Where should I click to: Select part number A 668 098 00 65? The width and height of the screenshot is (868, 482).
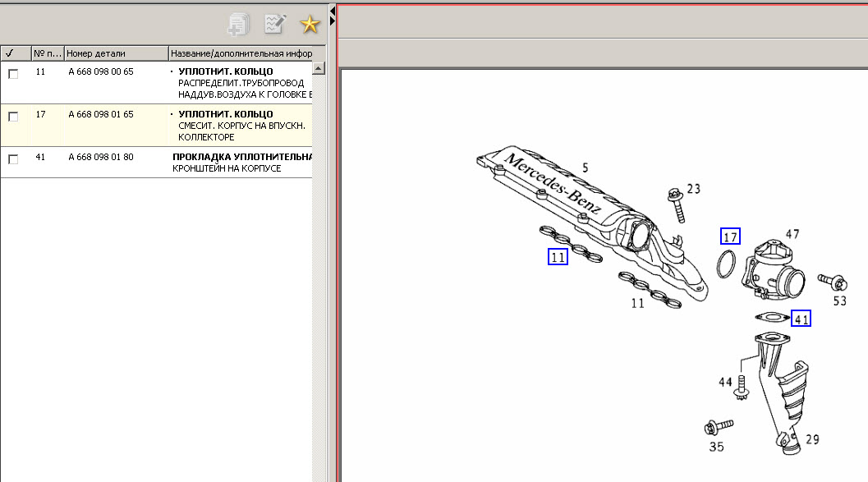pos(101,72)
